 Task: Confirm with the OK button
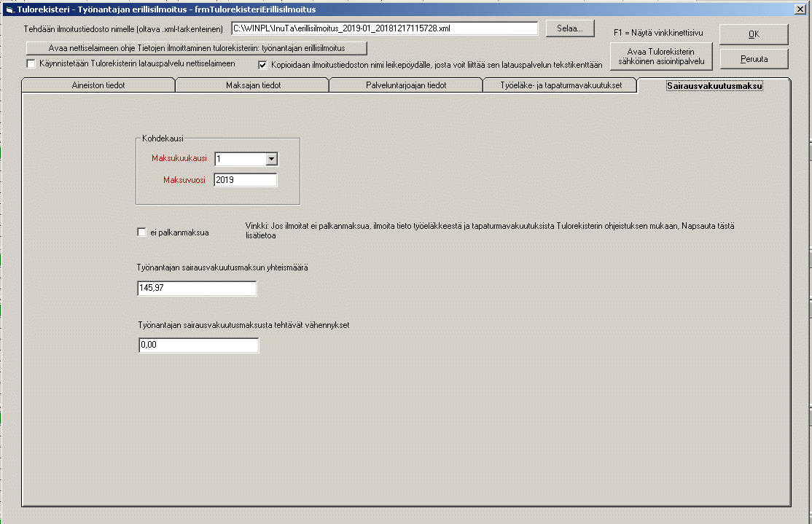(x=754, y=34)
